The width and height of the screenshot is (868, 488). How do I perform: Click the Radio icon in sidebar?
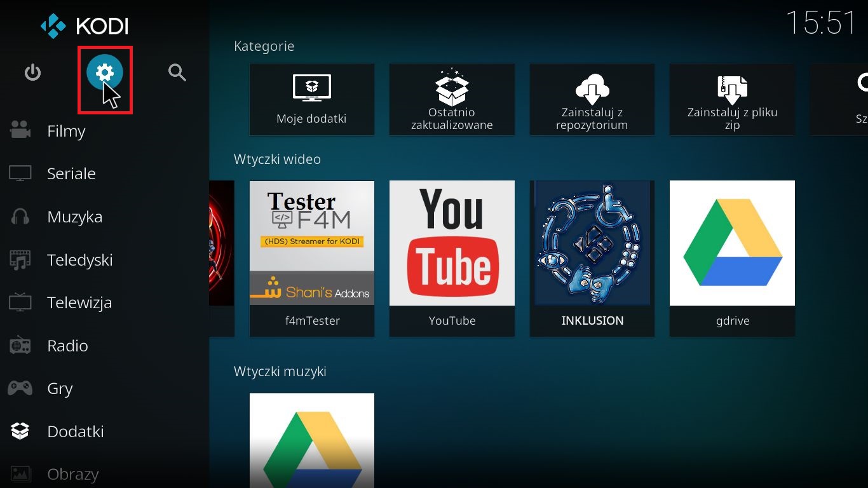point(20,346)
